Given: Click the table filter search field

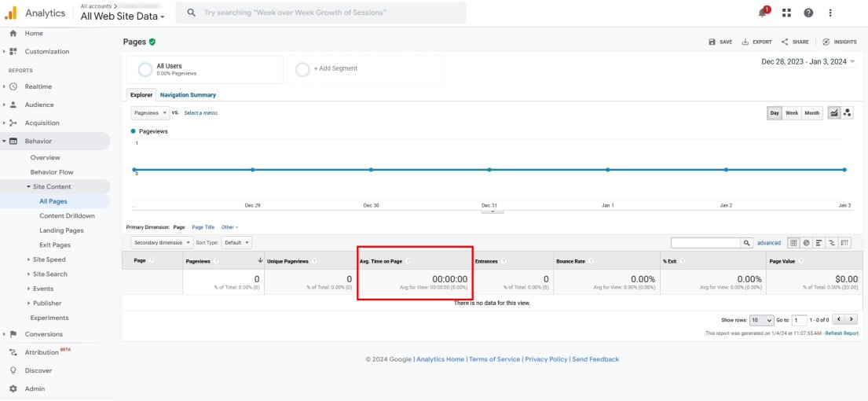Looking at the screenshot, I should pos(705,243).
